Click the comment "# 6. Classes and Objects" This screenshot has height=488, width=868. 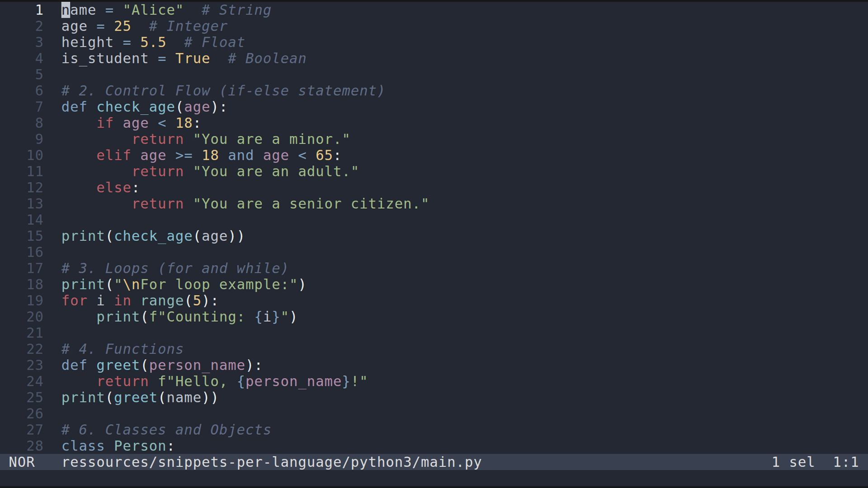pyautogui.click(x=165, y=430)
